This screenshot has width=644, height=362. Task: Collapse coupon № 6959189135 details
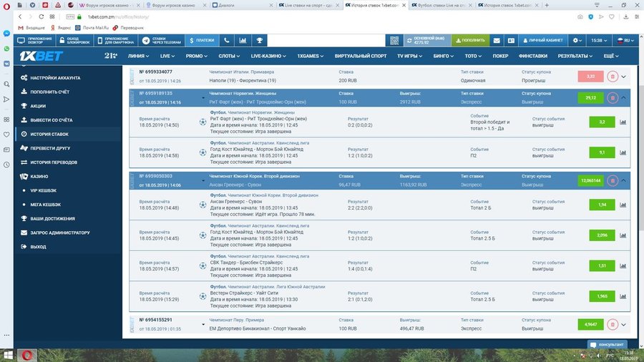[623, 98]
